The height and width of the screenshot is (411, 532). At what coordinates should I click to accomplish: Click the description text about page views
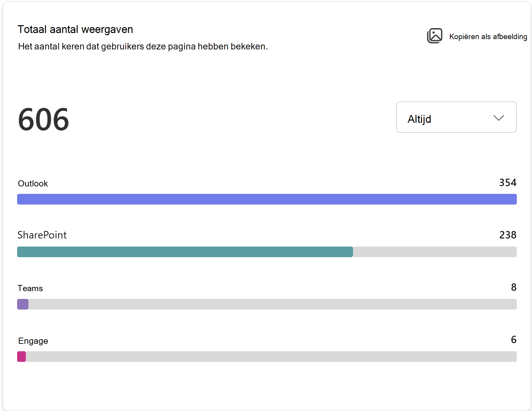click(x=143, y=47)
